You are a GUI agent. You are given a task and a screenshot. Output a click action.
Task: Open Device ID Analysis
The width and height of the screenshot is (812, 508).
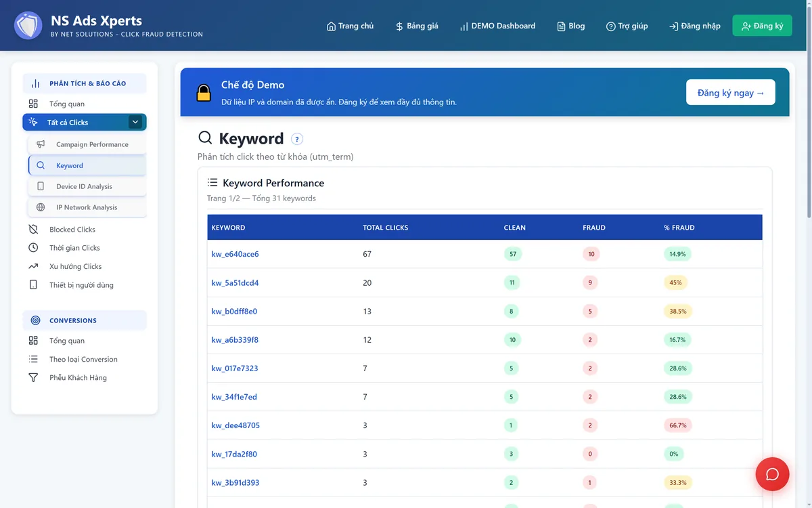pyautogui.click(x=87, y=186)
